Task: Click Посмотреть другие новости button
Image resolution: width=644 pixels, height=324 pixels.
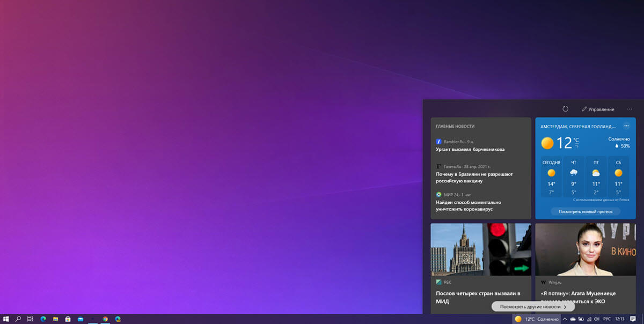Action: [533, 307]
